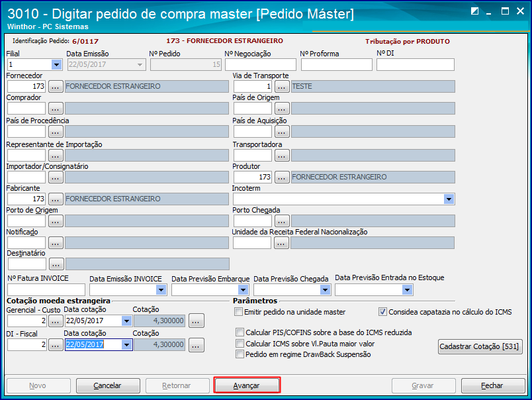
Task: Click 'Tributação por PRODUTO' header text
Action: coord(408,42)
